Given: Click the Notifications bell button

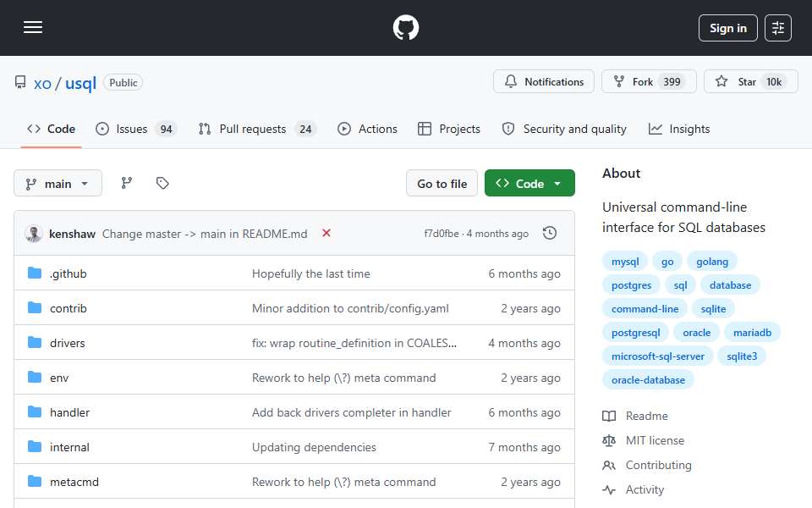Looking at the screenshot, I should [x=543, y=81].
